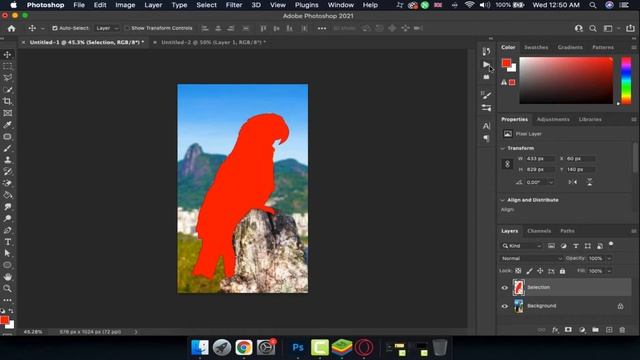The image size is (640, 360).
Task: Open the Filter menu
Action: point(234,5)
